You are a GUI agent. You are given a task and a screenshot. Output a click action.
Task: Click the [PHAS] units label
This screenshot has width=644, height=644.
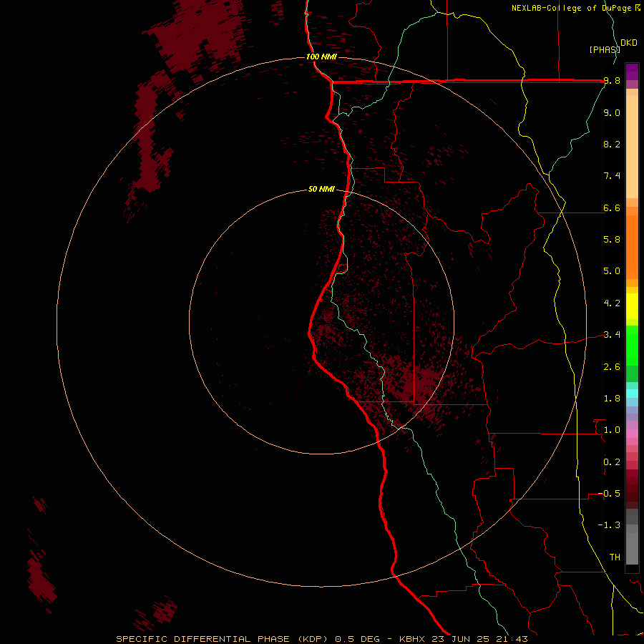[605, 49]
